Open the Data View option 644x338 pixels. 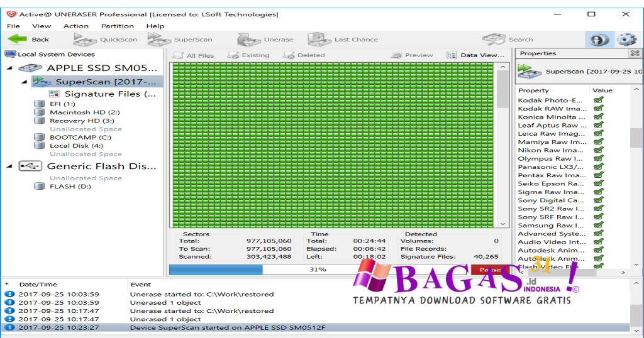point(475,55)
